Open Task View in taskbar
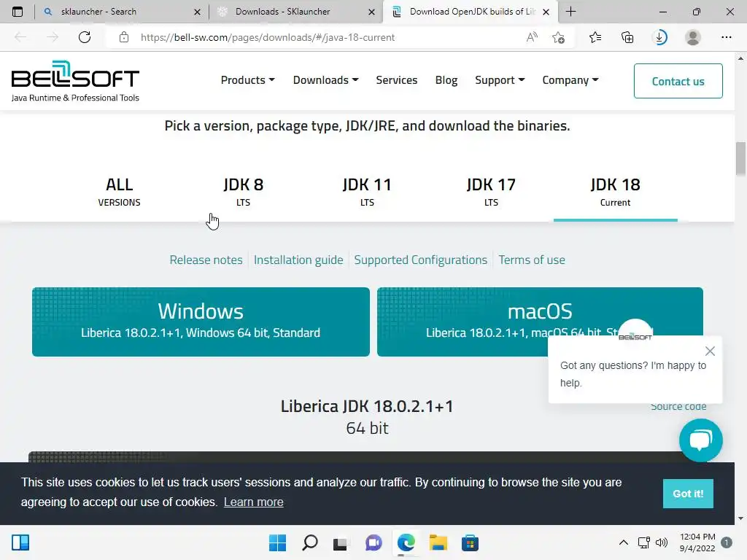Viewport: 747px width, 560px height. [x=340, y=543]
